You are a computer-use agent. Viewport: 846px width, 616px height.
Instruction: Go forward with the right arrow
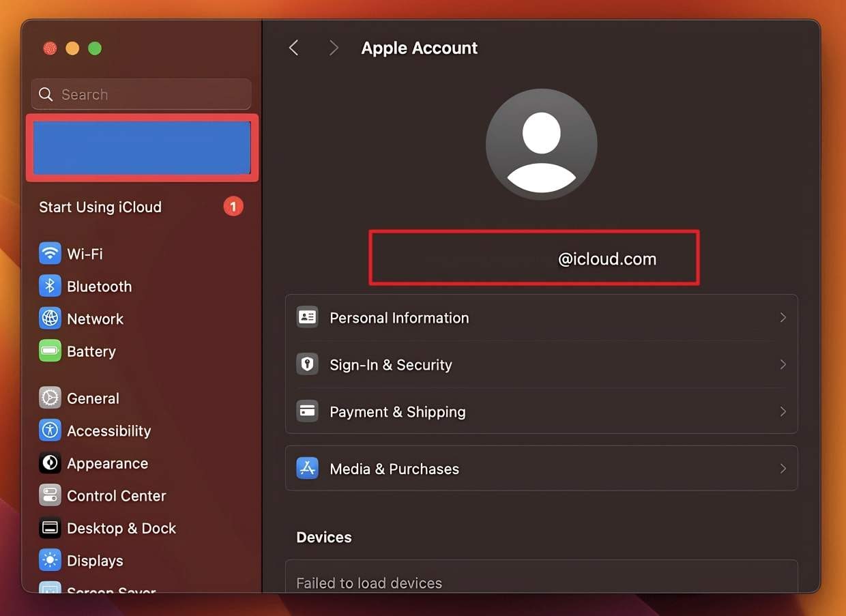[x=334, y=48]
